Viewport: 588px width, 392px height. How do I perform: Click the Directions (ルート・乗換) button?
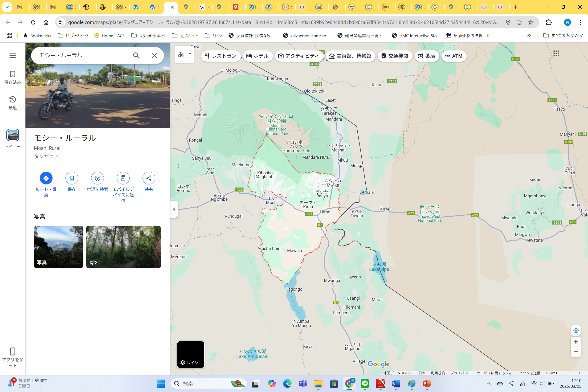tap(46, 178)
